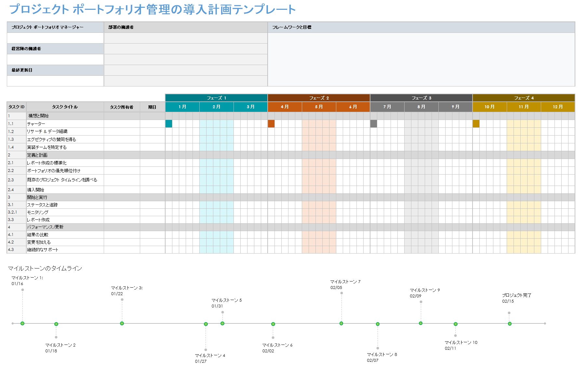Click the input cell under 最終更新日

click(x=55, y=81)
